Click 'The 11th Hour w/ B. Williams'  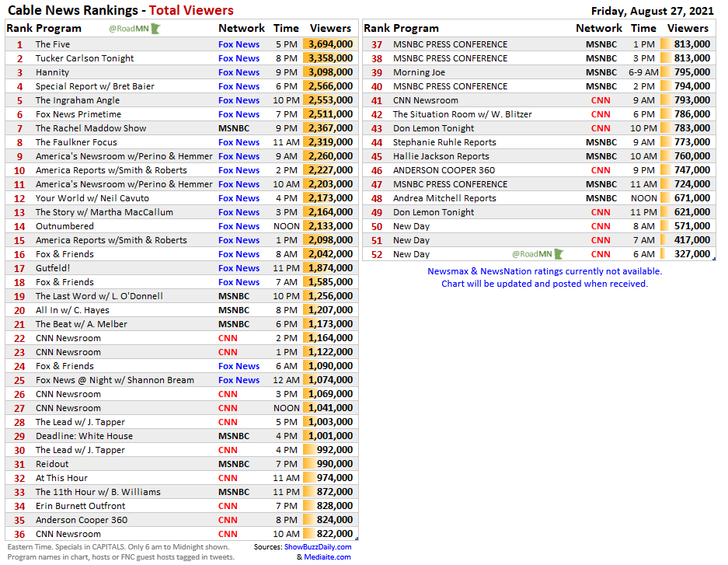98,492
